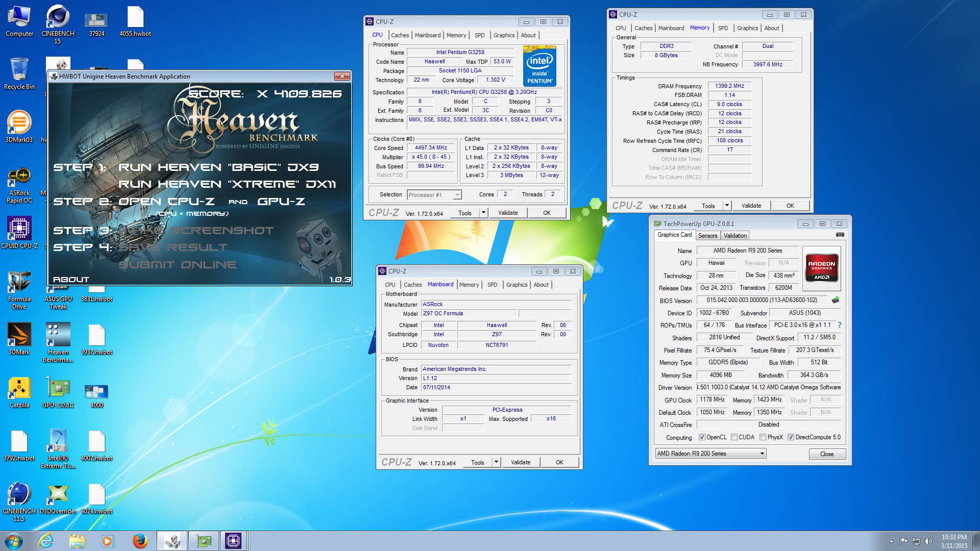Click Run Heaven Xtreme DX11 step

227,184
